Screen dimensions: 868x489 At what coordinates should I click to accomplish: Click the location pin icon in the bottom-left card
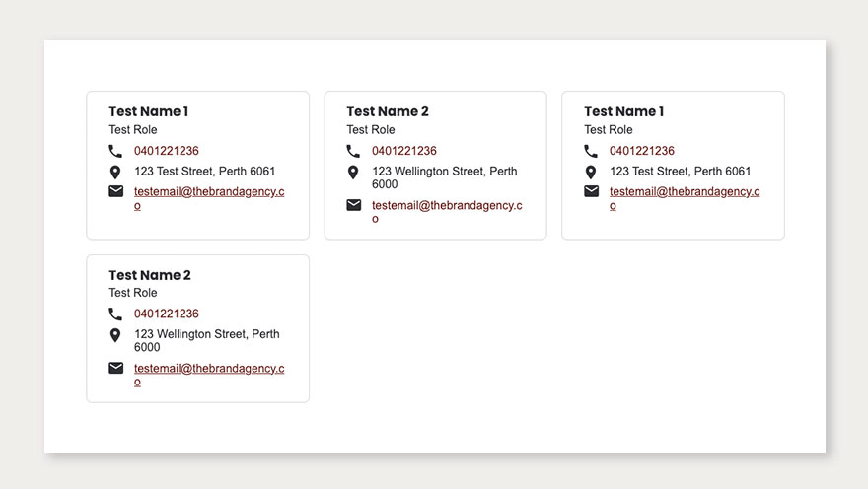pos(116,335)
